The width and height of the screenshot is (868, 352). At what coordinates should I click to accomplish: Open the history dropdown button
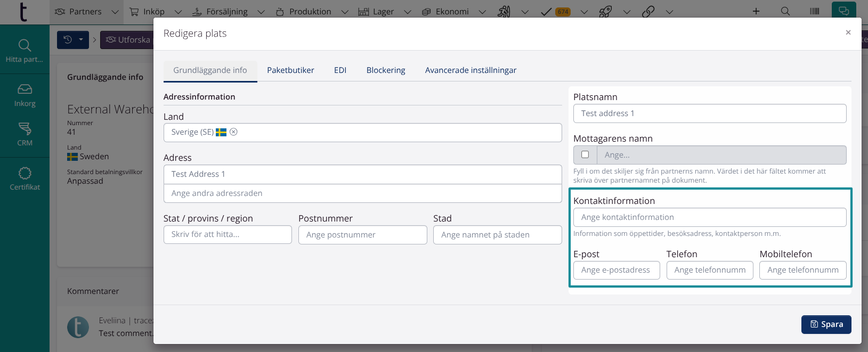point(73,39)
